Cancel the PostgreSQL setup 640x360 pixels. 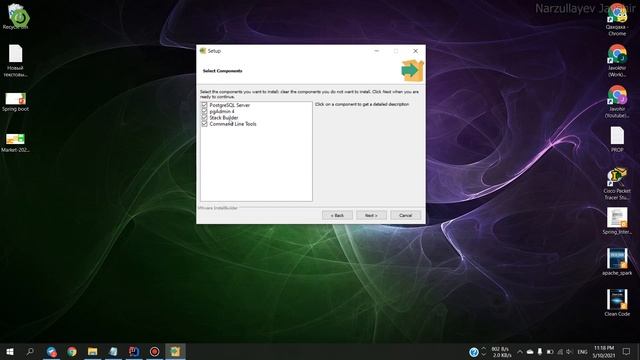[x=405, y=215]
